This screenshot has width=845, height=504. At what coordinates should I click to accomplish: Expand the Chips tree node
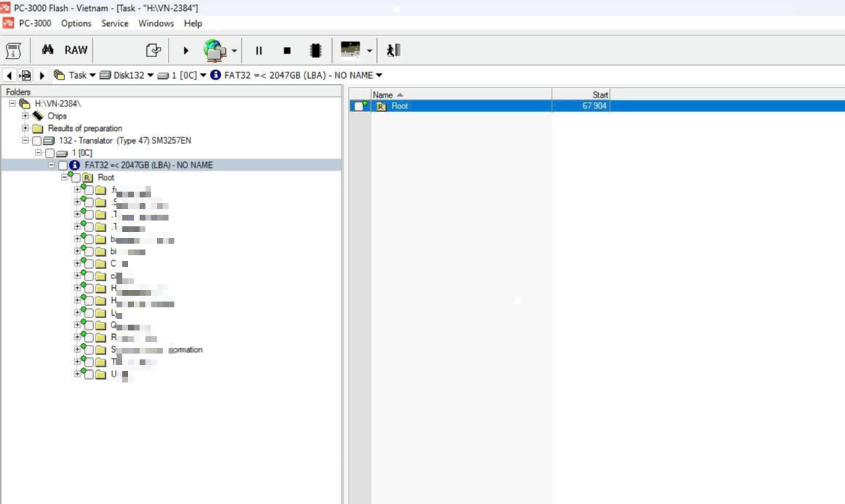pyautogui.click(x=25, y=116)
